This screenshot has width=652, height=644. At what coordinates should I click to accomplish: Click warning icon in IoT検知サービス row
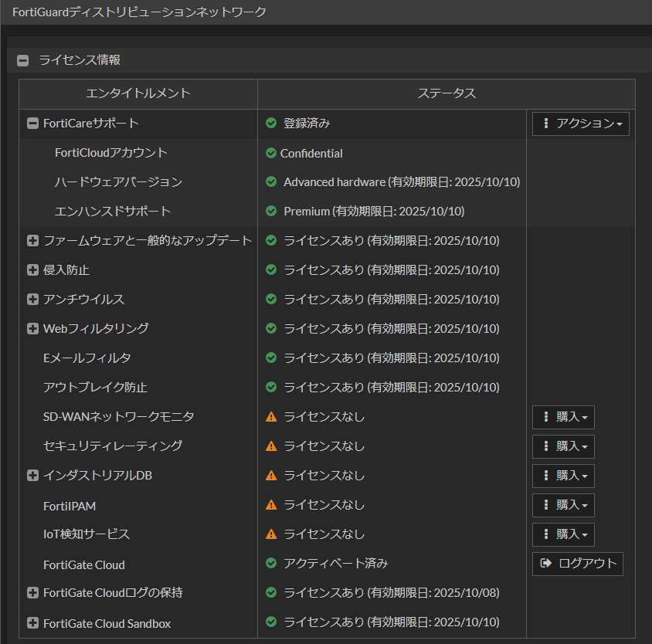pos(271,534)
